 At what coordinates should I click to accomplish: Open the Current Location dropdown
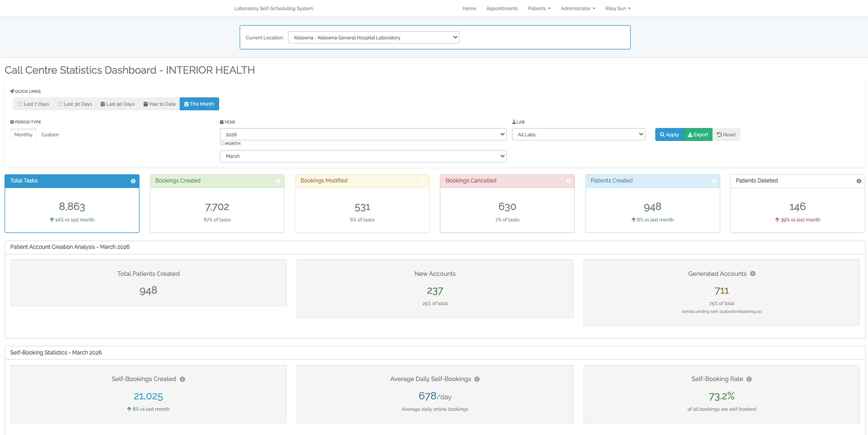[374, 37]
